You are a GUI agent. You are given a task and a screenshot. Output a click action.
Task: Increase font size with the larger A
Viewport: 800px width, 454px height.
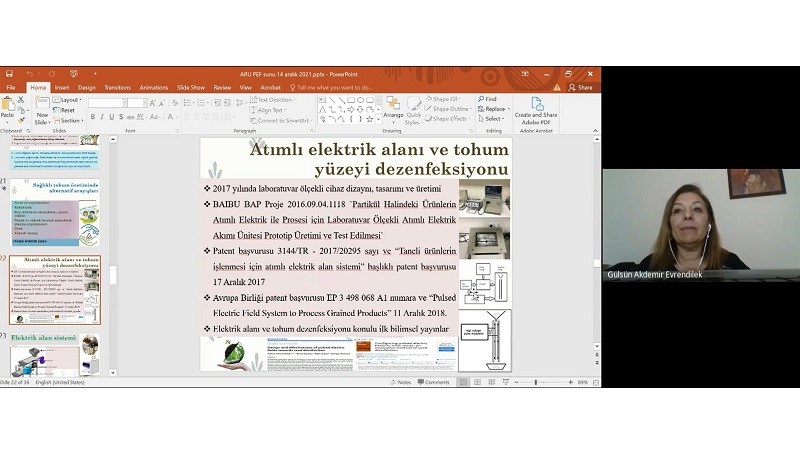153,103
